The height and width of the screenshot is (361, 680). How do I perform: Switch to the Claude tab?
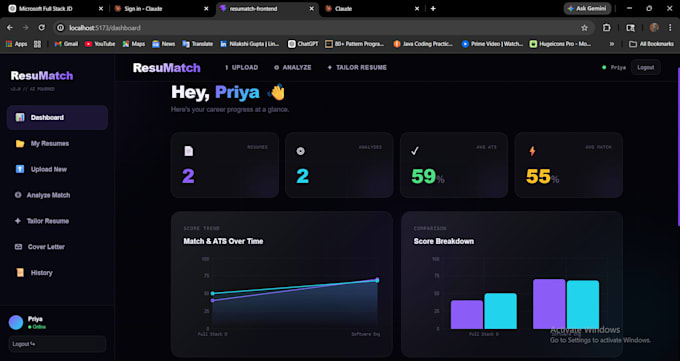pyautogui.click(x=372, y=9)
